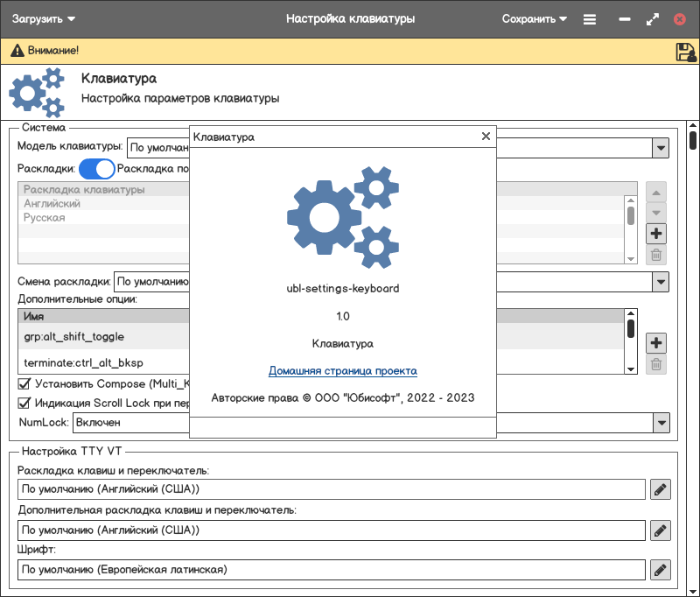The image size is (700, 597).
Task: Close the Клавиатура about dialog
Action: (486, 137)
